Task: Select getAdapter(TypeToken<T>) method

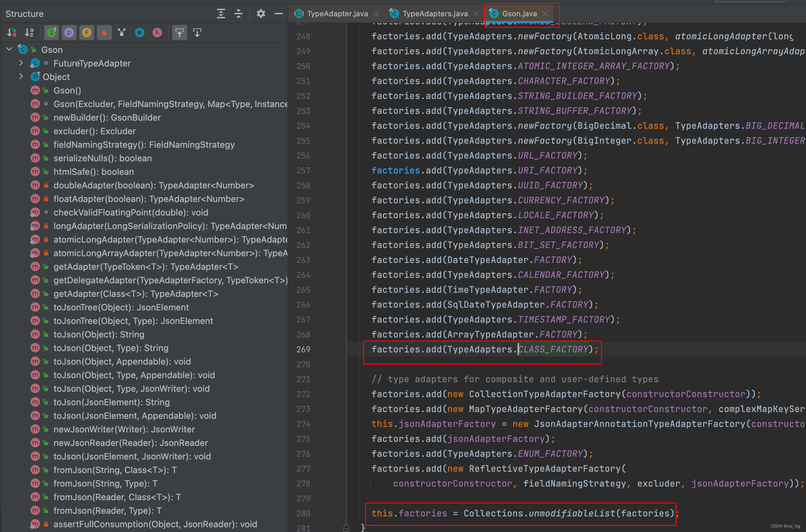Action: coord(146,267)
